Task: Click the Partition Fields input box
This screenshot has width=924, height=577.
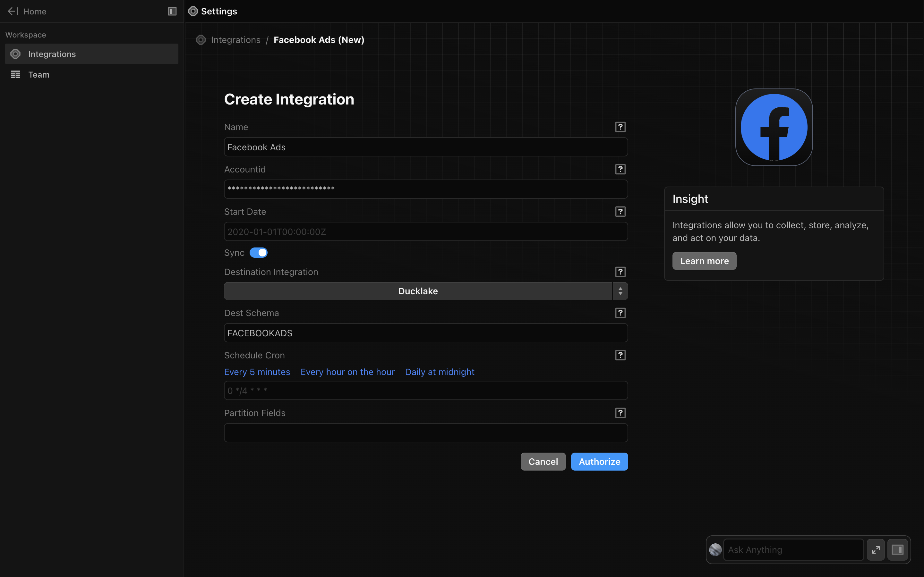Action: tap(425, 433)
